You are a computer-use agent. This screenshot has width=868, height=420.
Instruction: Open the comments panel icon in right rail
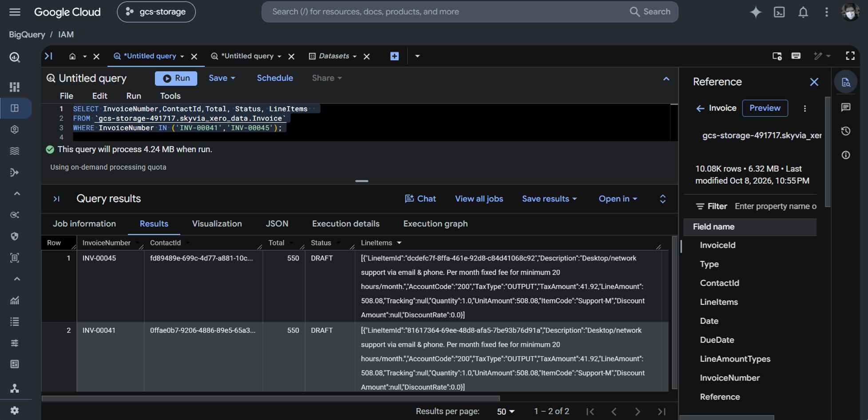coord(846,107)
